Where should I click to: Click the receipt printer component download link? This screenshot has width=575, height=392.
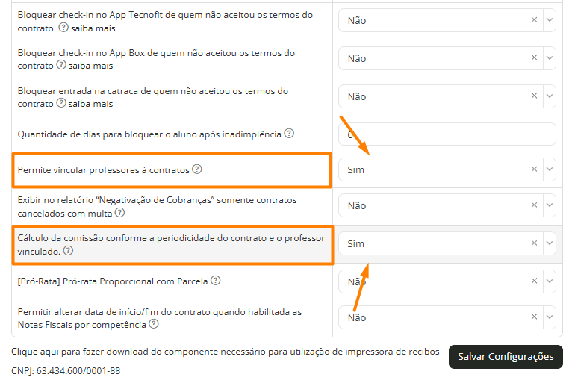226,352
